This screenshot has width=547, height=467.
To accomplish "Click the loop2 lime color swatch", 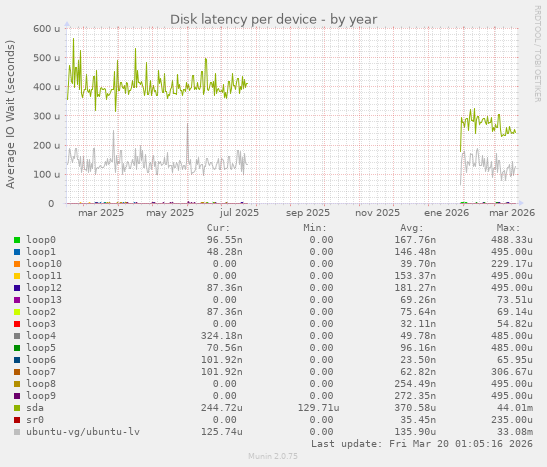I will pos(17,312).
